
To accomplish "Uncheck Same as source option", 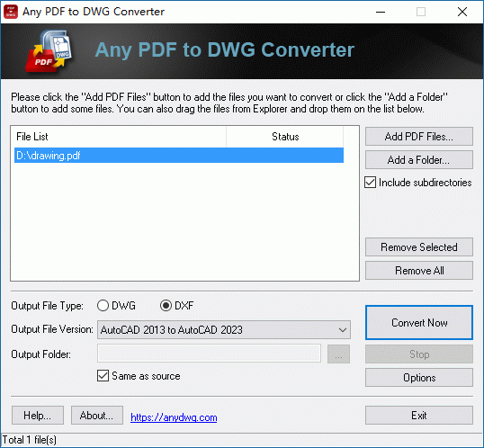I will (x=103, y=376).
